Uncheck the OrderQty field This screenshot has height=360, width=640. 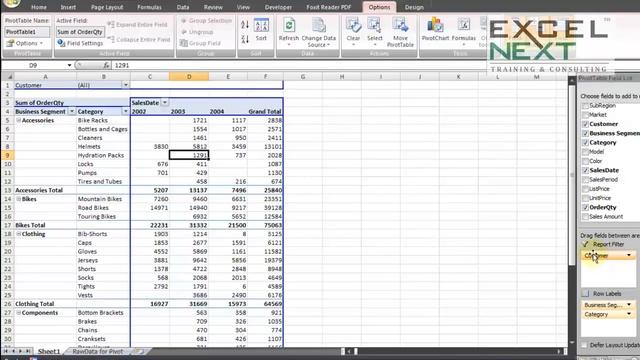585,207
